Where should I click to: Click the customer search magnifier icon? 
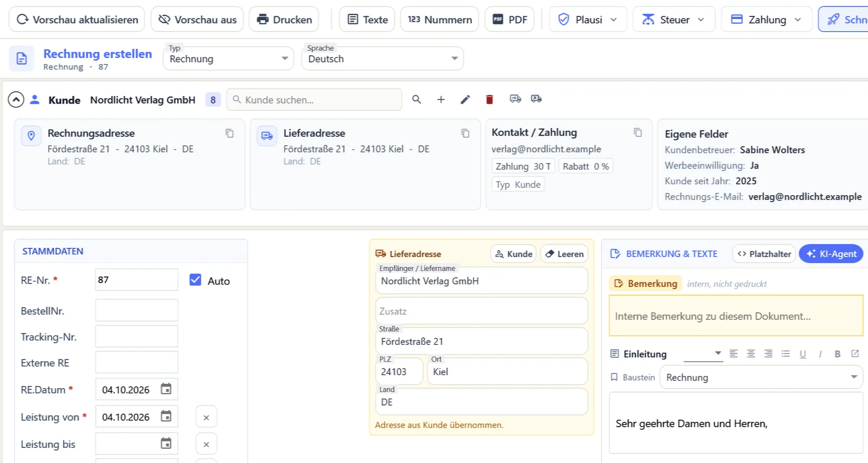417,99
